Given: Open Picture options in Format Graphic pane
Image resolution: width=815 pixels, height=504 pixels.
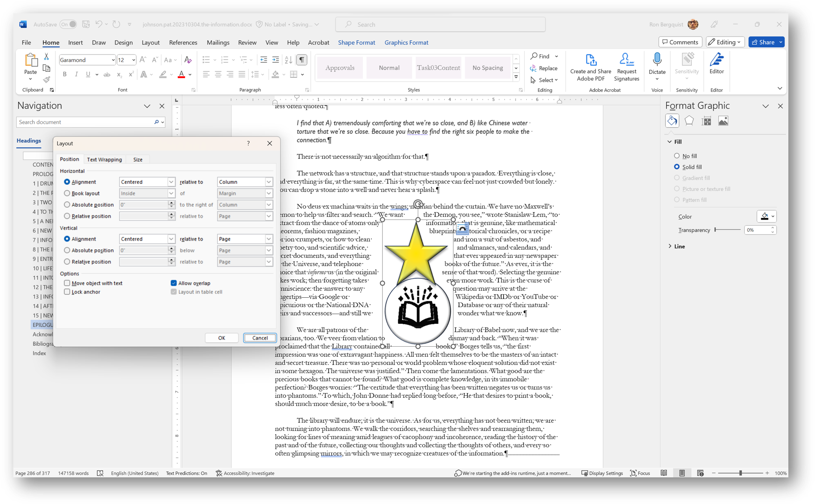Looking at the screenshot, I should (x=723, y=121).
